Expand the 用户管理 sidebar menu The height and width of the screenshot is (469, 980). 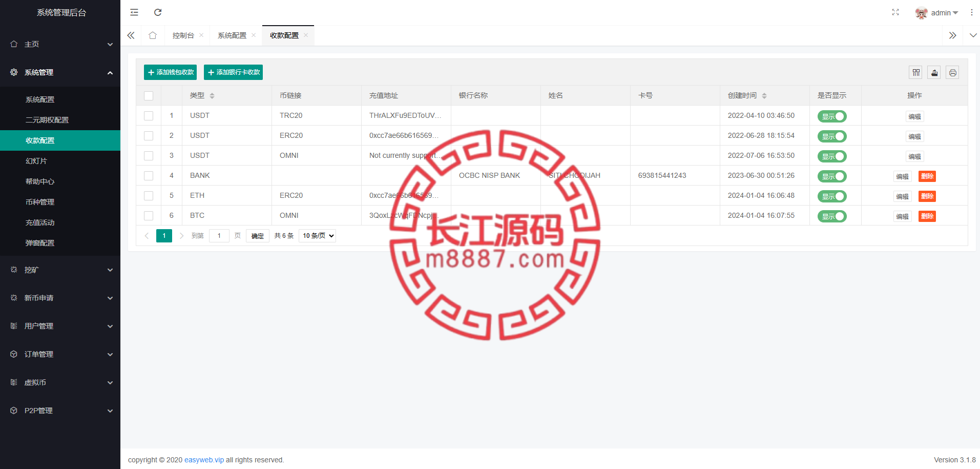60,326
